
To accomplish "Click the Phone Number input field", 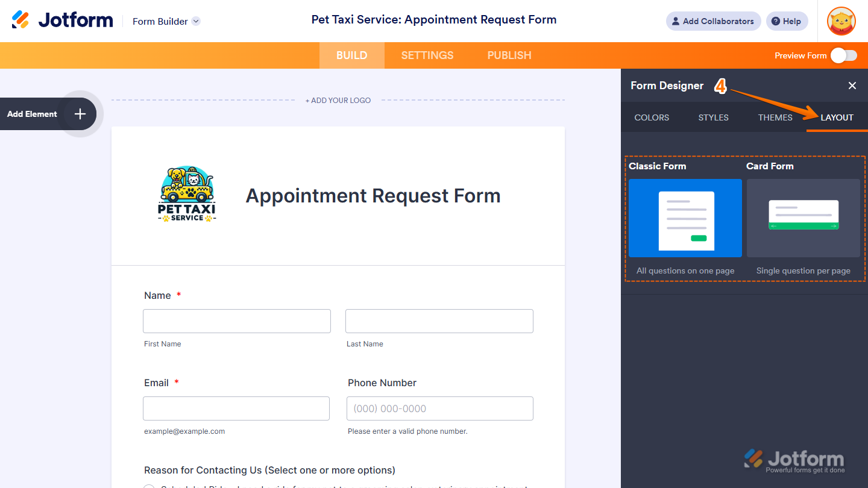I will pyautogui.click(x=439, y=408).
